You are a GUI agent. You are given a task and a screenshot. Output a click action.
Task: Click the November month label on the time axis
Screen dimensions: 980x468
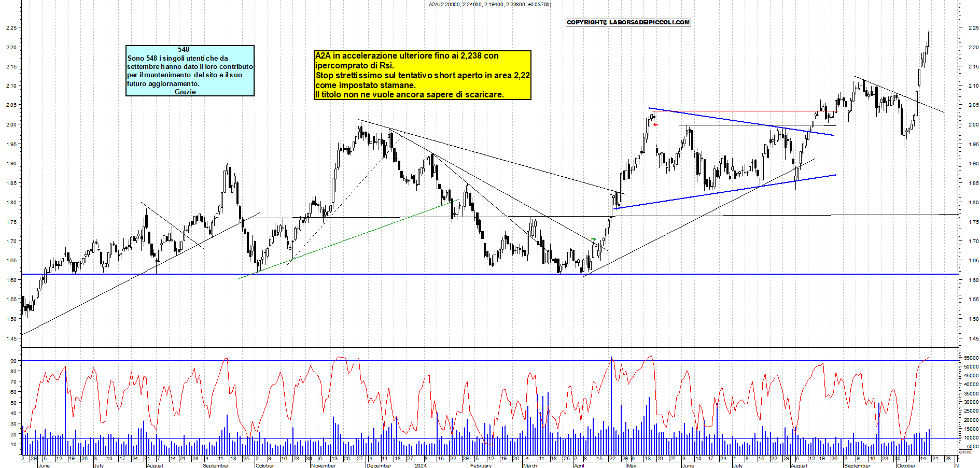[x=323, y=465]
